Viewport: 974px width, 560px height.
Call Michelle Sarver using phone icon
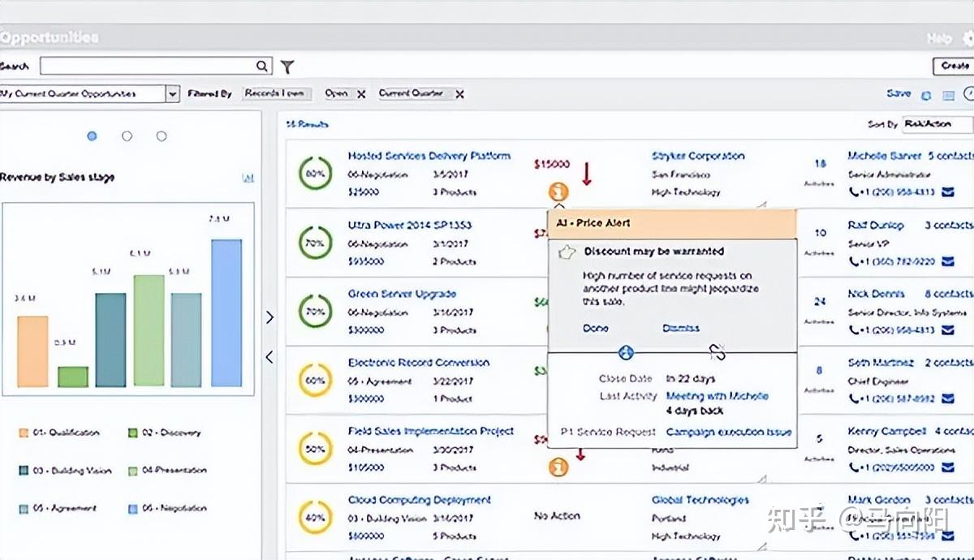point(854,192)
